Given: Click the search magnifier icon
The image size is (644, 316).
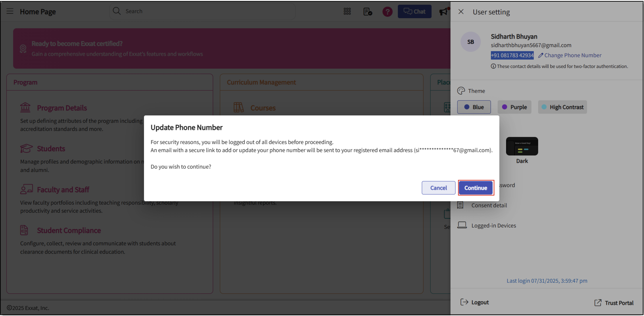Looking at the screenshot, I should [116, 11].
